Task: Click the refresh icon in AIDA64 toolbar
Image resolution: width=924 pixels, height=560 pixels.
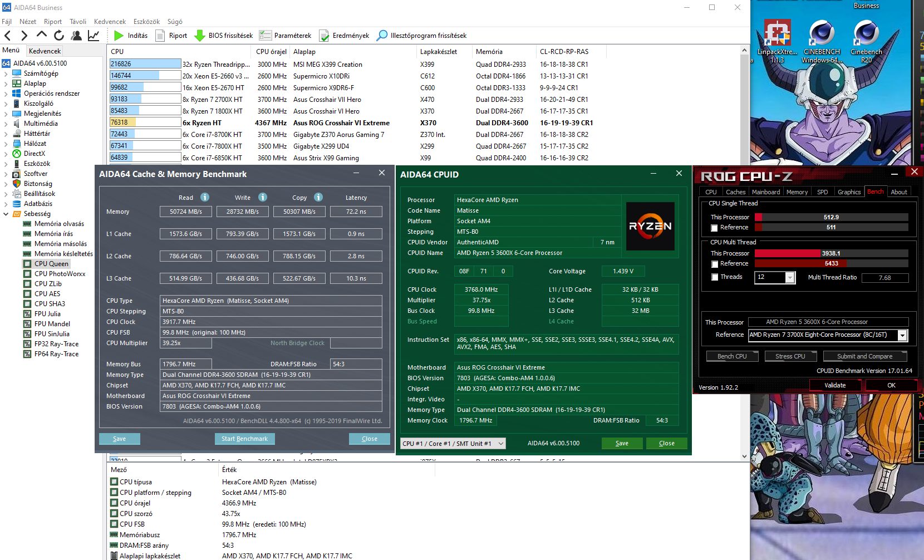Action: pyautogui.click(x=59, y=36)
